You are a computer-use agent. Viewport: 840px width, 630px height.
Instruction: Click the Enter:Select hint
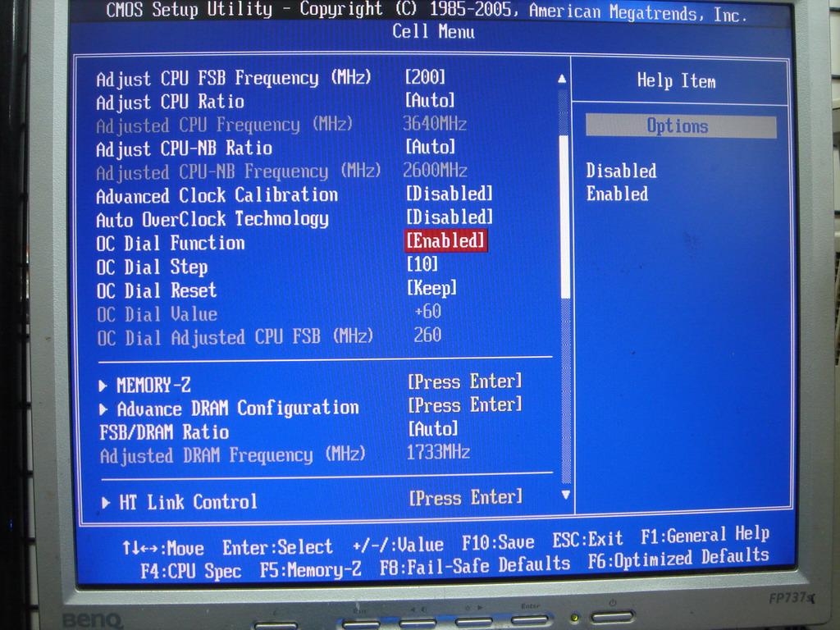click(x=277, y=547)
